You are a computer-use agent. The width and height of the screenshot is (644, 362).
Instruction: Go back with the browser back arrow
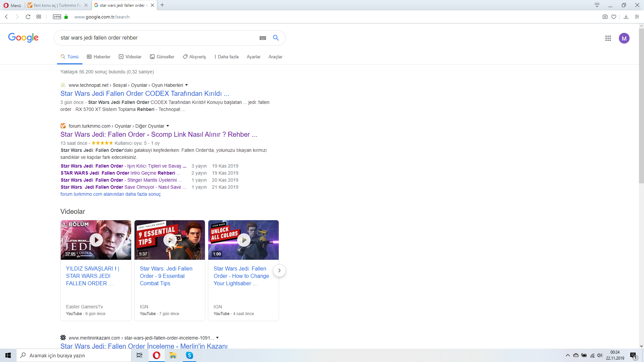pos(6,17)
